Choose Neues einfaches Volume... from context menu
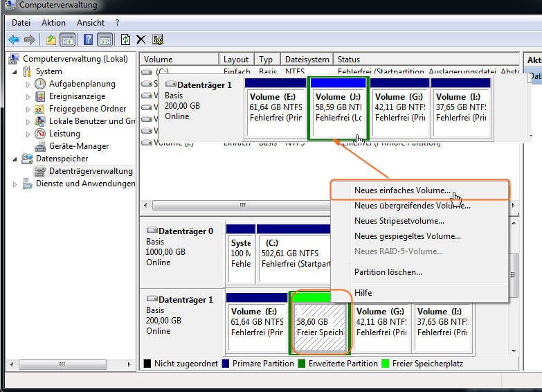The height and width of the screenshot is (392, 542). pyautogui.click(x=420, y=190)
